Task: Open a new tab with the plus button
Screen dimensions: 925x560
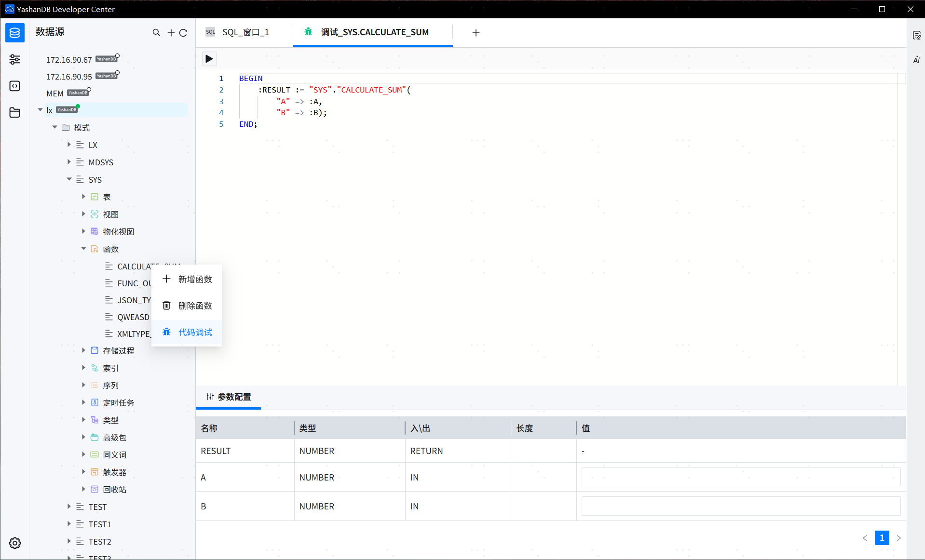Action: pos(476,33)
